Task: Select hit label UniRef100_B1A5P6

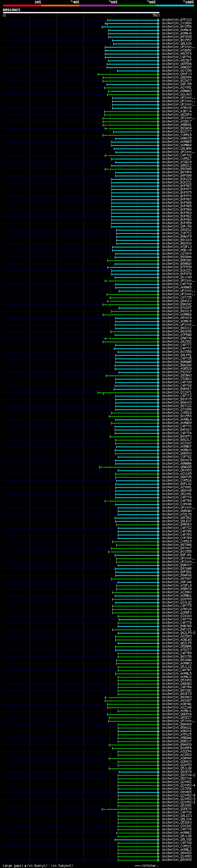Action: tap(177, 748)
